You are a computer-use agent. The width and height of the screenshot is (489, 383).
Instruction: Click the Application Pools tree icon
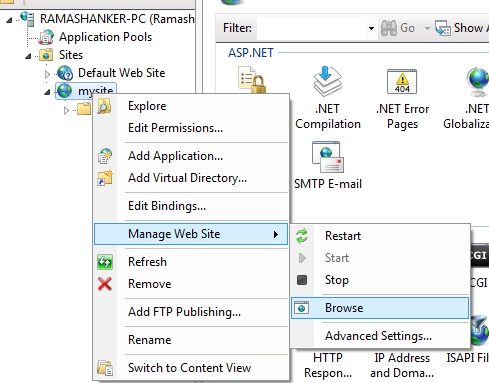point(46,37)
